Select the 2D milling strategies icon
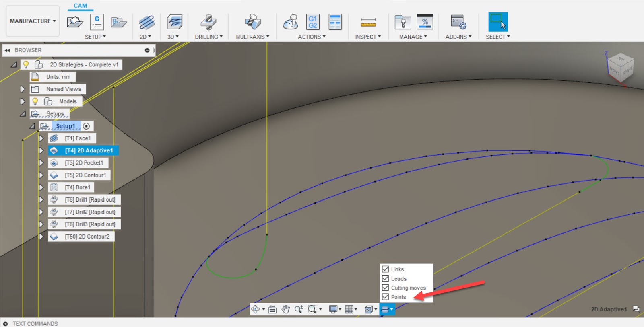This screenshot has height=327, width=644. (147, 22)
